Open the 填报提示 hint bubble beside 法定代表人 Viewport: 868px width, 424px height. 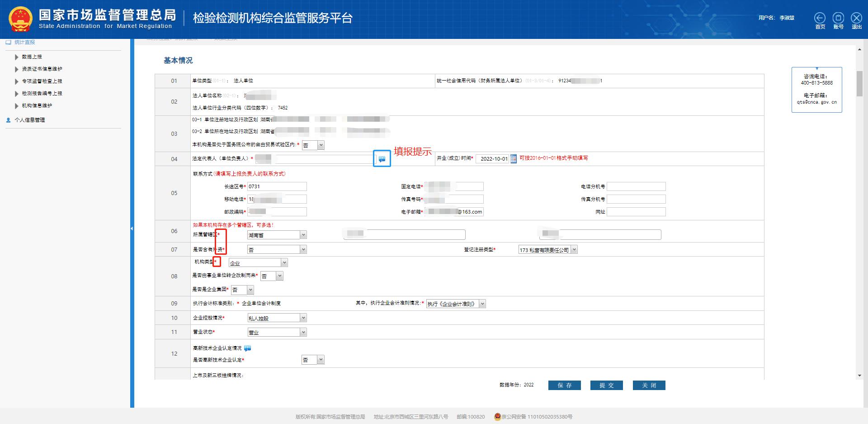point(382,159)
